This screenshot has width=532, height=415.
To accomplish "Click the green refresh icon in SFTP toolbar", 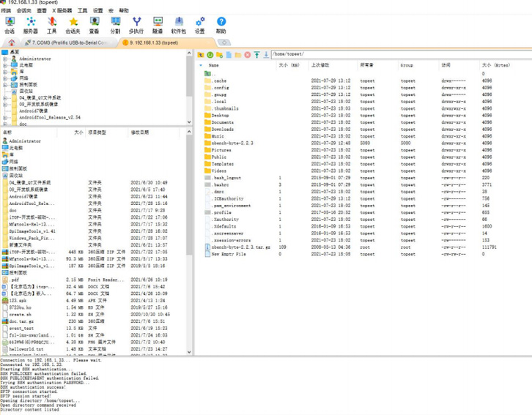I will (x=210, y=55).
